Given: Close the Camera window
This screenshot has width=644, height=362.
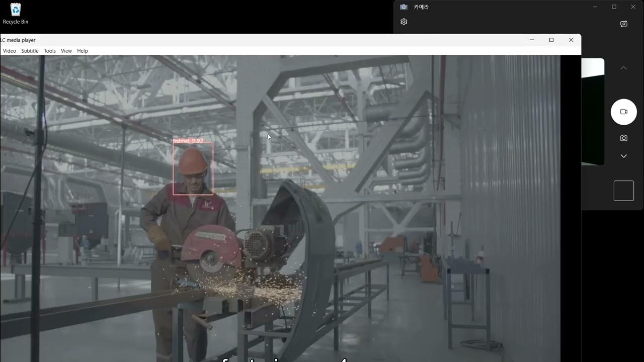Looking at the screenshot, I should (x=633, y=7).
